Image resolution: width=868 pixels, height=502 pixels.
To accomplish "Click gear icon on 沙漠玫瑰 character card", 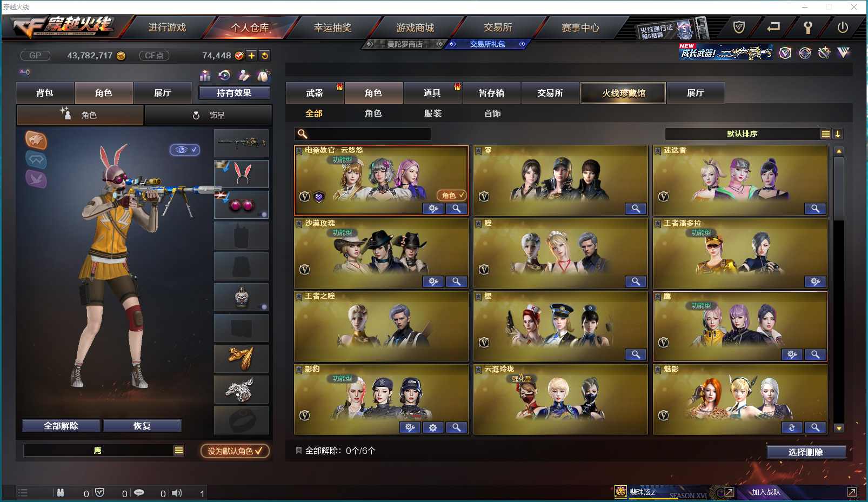I will 433,282.
